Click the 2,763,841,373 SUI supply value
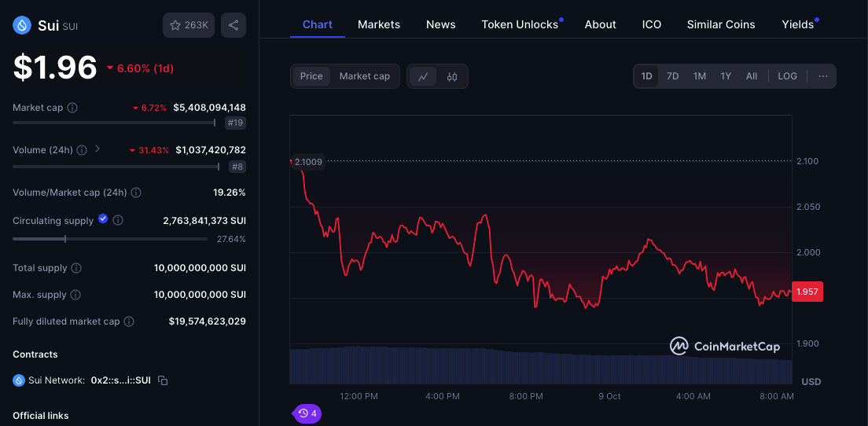Viewport: 868px width, 426px height. click(x=204, y=220)
